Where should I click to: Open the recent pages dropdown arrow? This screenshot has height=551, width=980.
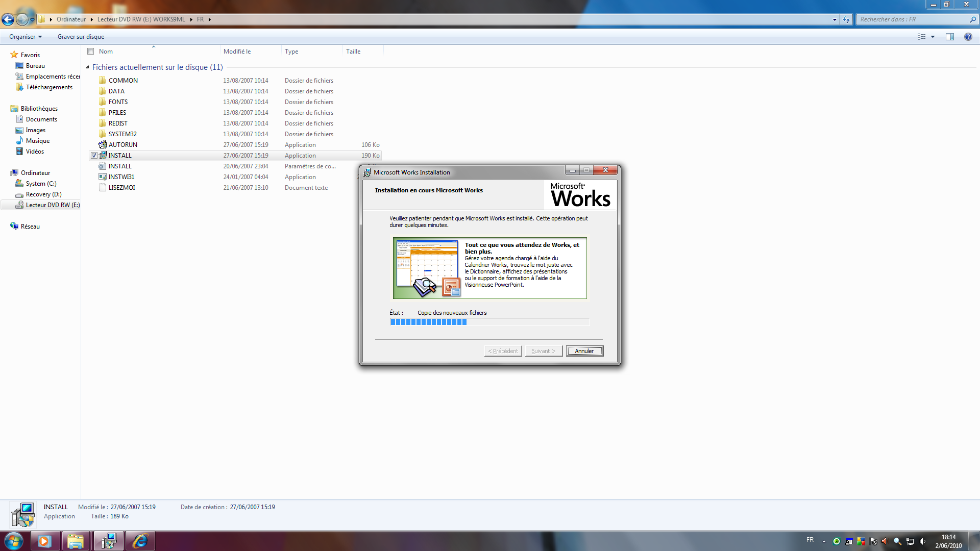[32, 20]
